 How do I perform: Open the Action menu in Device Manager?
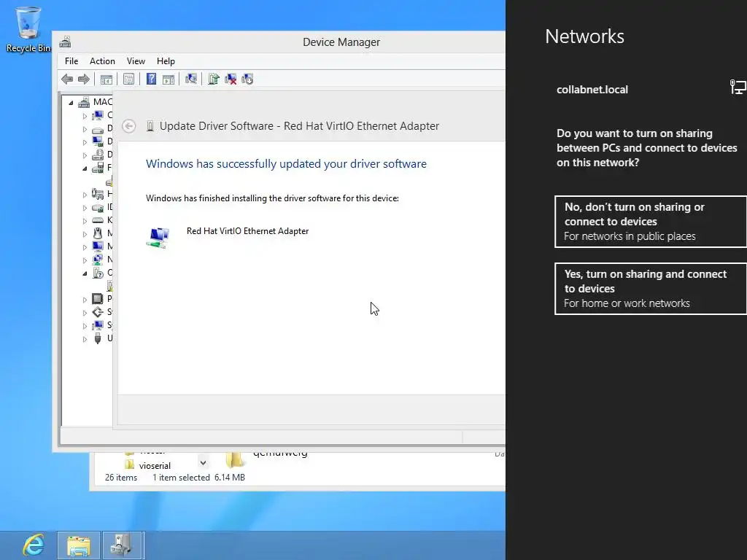click(x=102, y=61)
